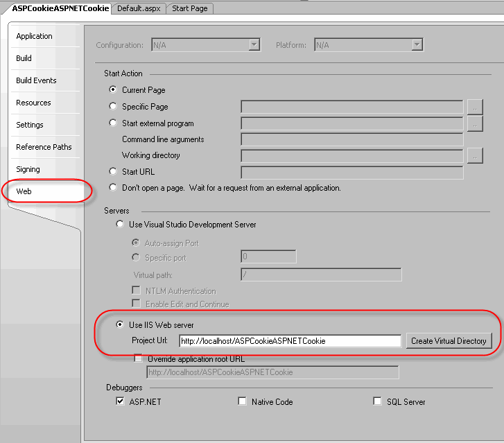The width and height of the screenshot is (504, 443).
Task: Check Override application root URL
Action: tap(139, 359)
